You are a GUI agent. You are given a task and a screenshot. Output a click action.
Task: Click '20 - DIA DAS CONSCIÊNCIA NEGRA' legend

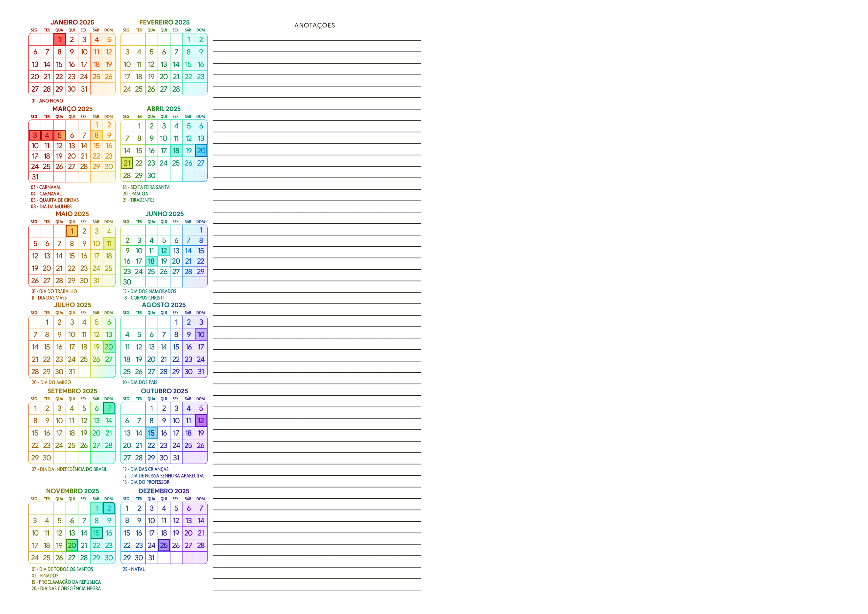pos(66,589)
